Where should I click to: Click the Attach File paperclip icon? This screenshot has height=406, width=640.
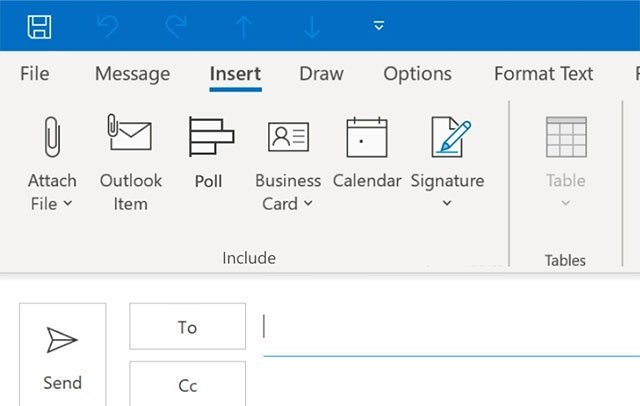[x=50, y=138]
